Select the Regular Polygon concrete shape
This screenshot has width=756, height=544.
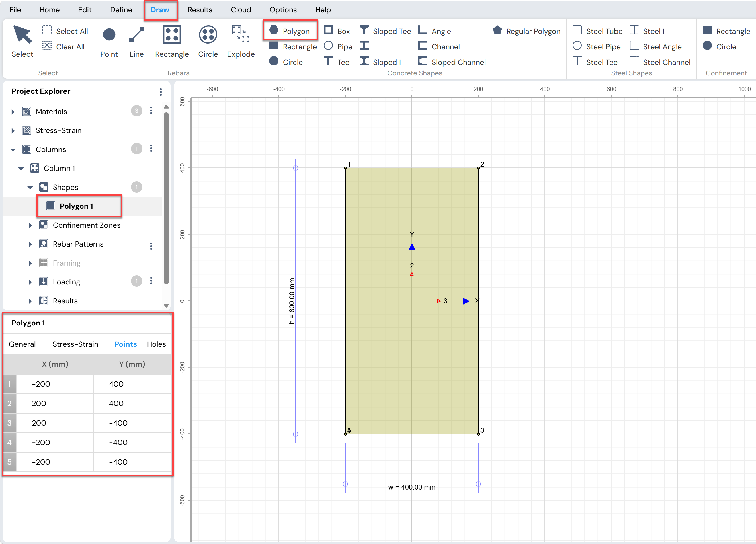tap(527, 31)
